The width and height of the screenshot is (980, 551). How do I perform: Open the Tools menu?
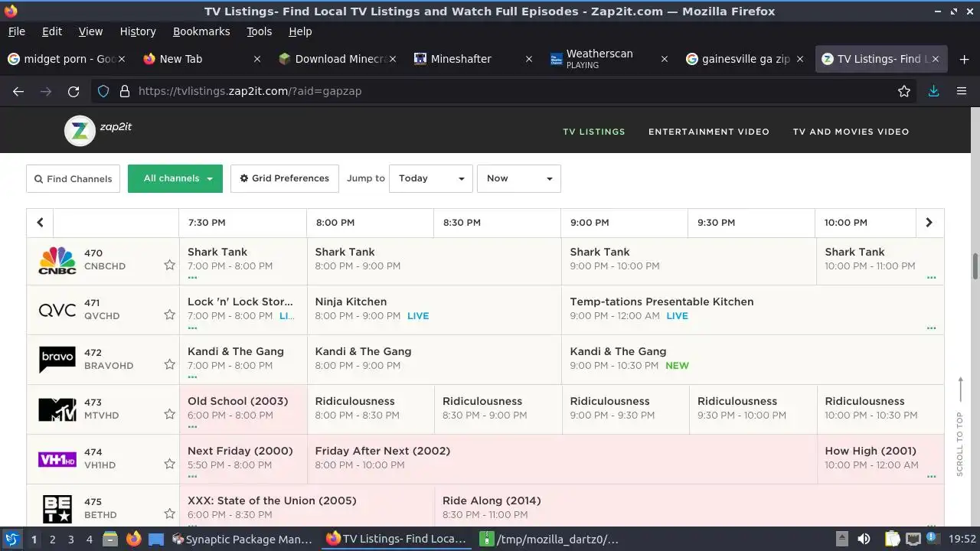pos(259,31)
